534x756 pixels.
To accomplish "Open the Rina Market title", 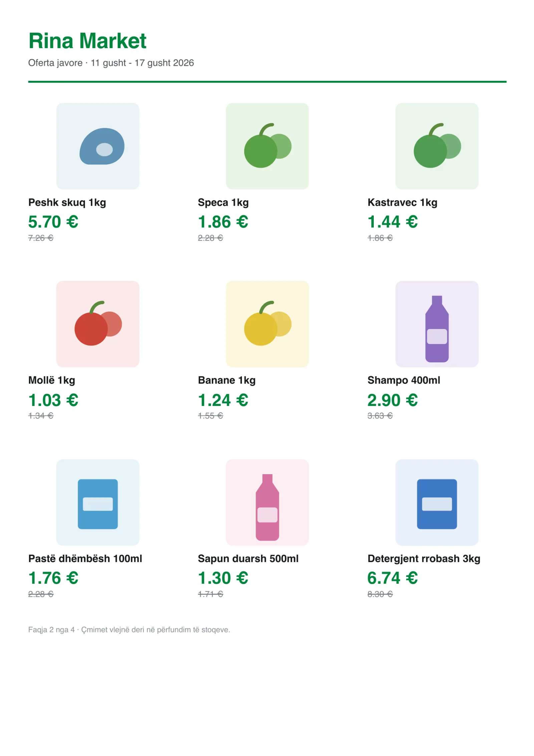I will tap(87, 41).
